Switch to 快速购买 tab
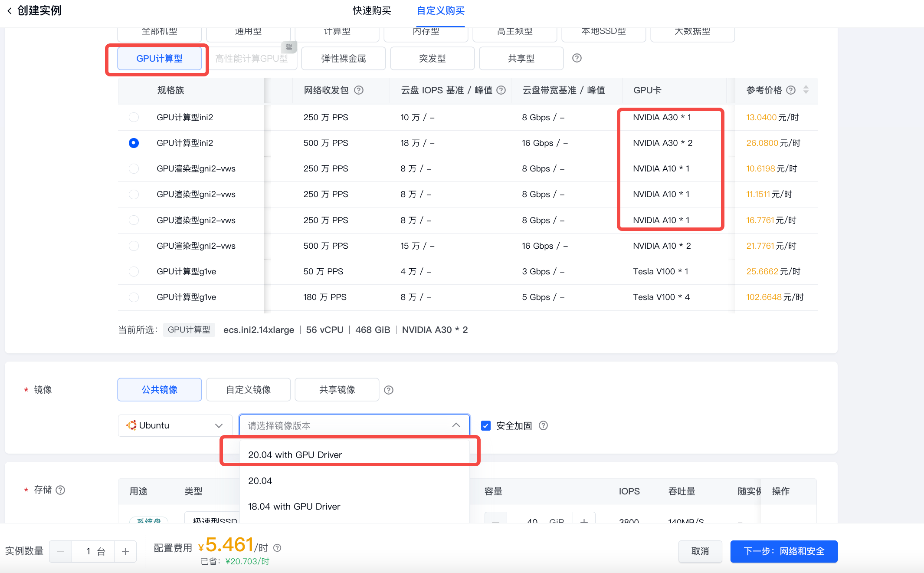The width and height of the screenshot is (924, 573). [x=372, y=11]
